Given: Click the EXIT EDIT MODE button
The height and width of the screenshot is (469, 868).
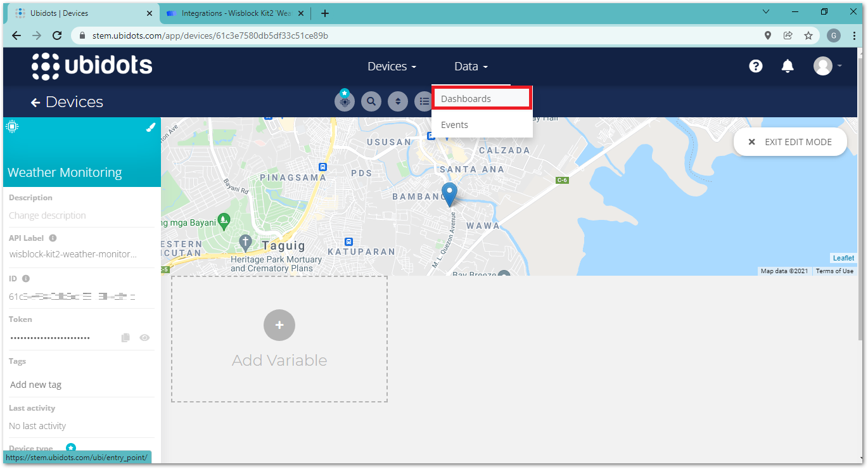Looking at the screenshot, I should pyautogui.click(x=790, y=142).
